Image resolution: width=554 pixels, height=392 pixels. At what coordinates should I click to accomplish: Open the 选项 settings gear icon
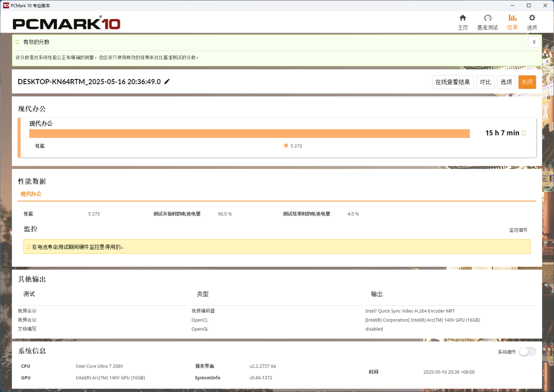pyautogui.click(x=532, y=18)
